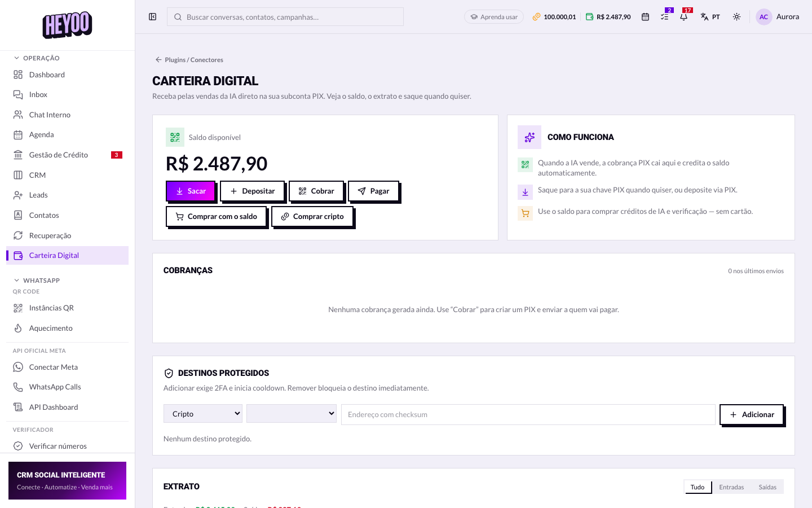Collapse the sidebar panel icon
This screenshot has height=508, width=812.
click(x=152, y=17)
